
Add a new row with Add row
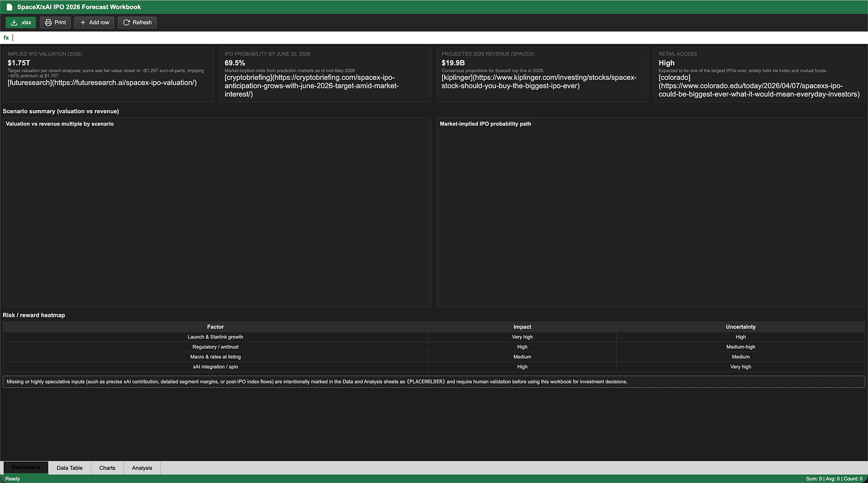(94, 23)
